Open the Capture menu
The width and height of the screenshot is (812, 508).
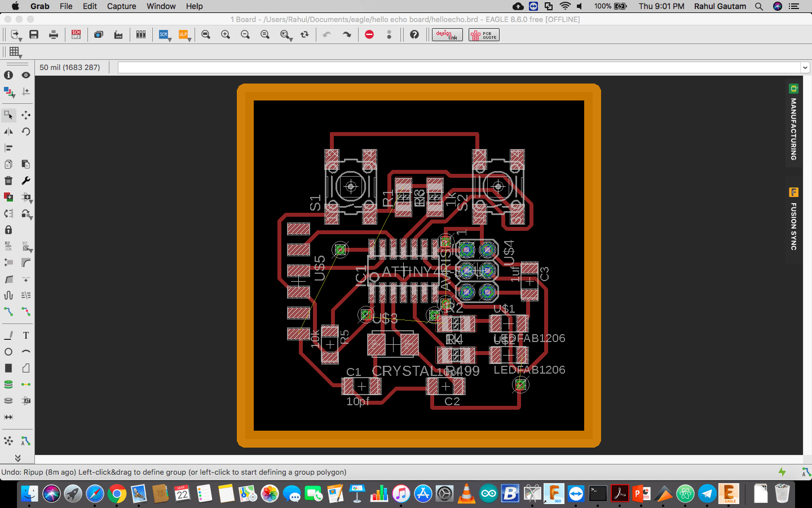click(121, 6)
